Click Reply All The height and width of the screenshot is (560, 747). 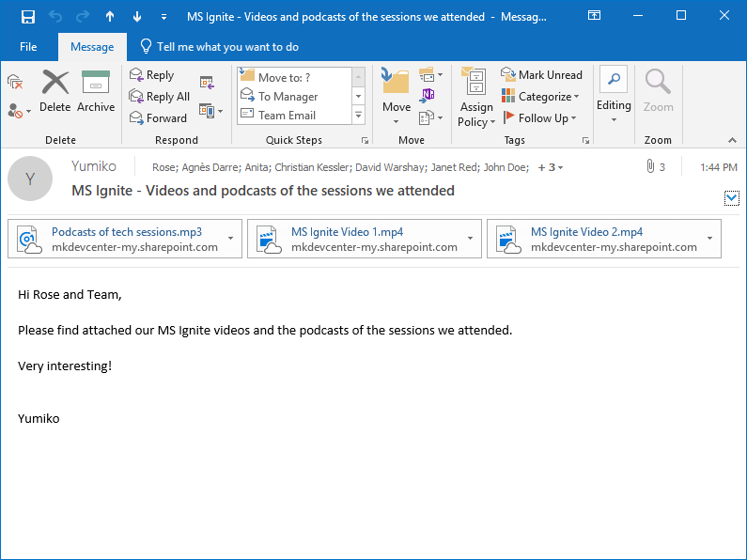[x=160, y=96]
